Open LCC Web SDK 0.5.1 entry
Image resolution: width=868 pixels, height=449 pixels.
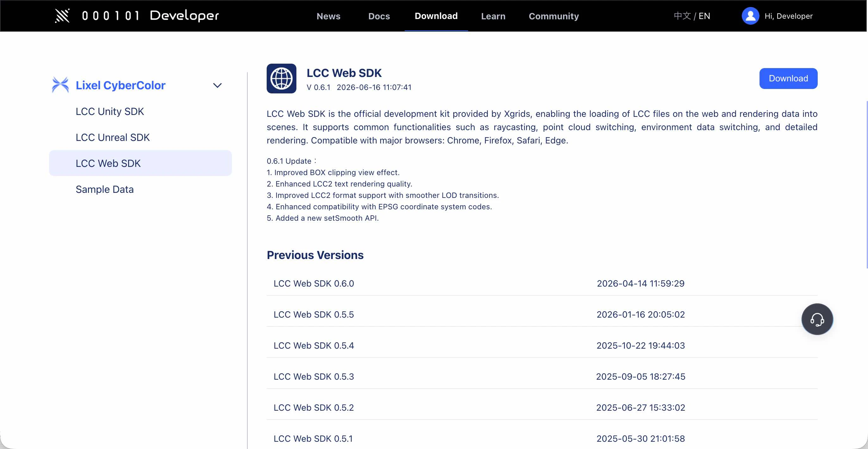(x=313, y=439)
